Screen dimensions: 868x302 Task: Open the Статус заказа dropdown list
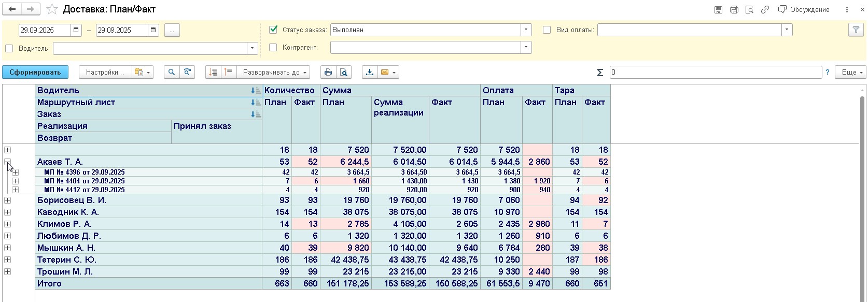pos(526,30)
